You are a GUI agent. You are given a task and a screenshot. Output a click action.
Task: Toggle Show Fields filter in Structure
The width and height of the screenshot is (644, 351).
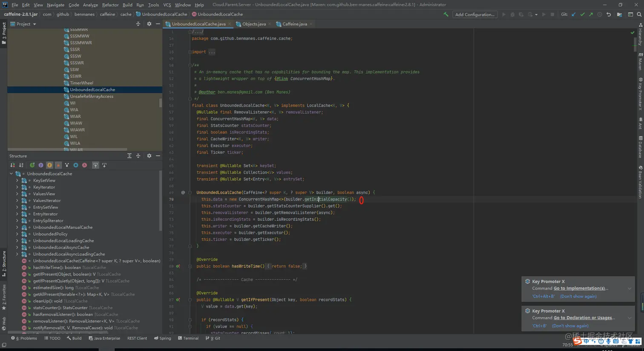pyautogui.click(x=49, y=165)
